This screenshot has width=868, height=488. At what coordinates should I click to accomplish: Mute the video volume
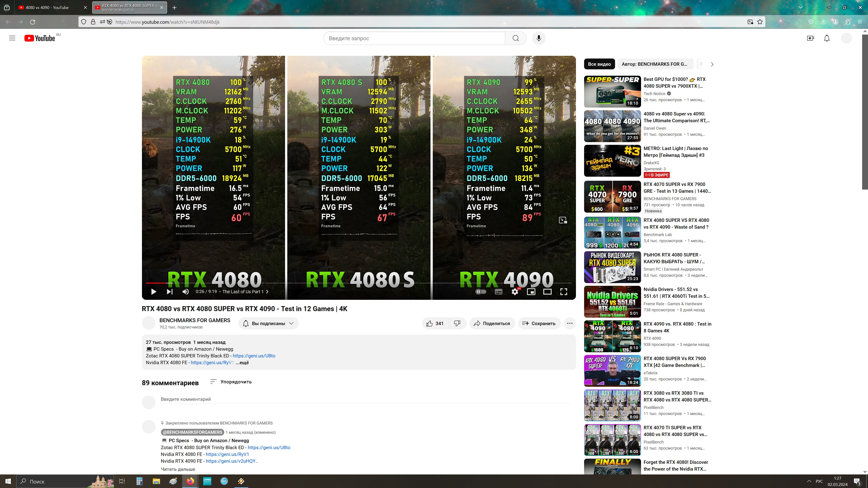coord(185,292)
